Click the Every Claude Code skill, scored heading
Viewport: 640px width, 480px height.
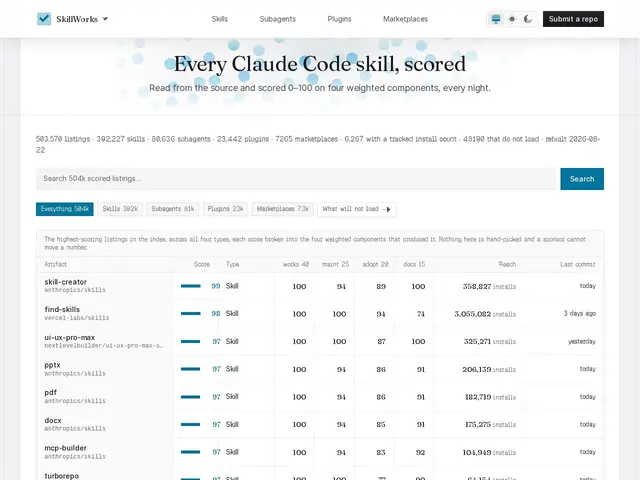(320, 64)
